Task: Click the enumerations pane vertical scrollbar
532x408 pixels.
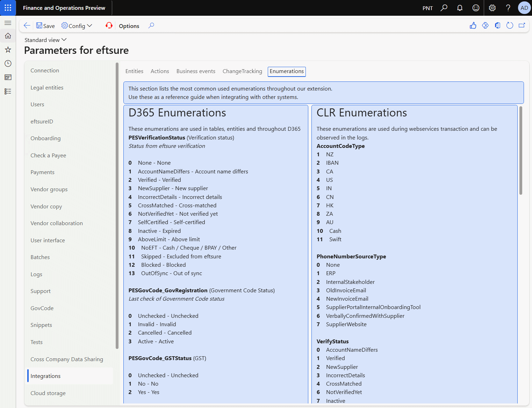Action: 521,150
